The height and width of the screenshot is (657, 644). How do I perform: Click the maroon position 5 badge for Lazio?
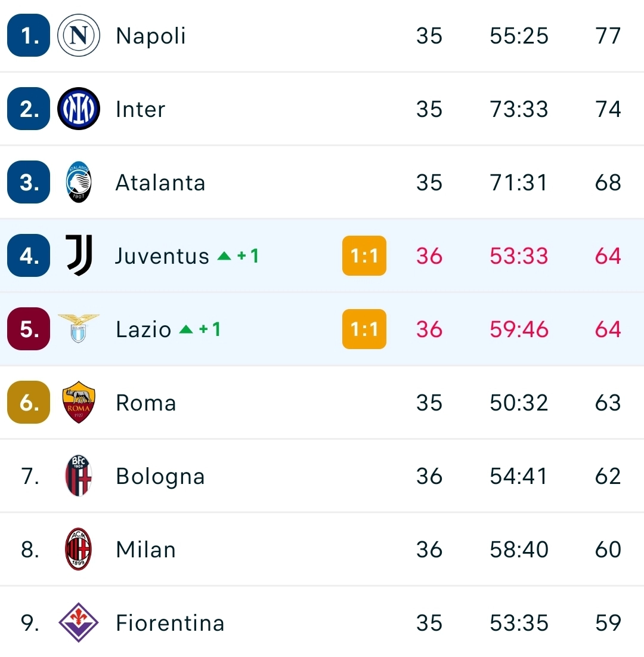pyautogui.click(x=28, y=329)
